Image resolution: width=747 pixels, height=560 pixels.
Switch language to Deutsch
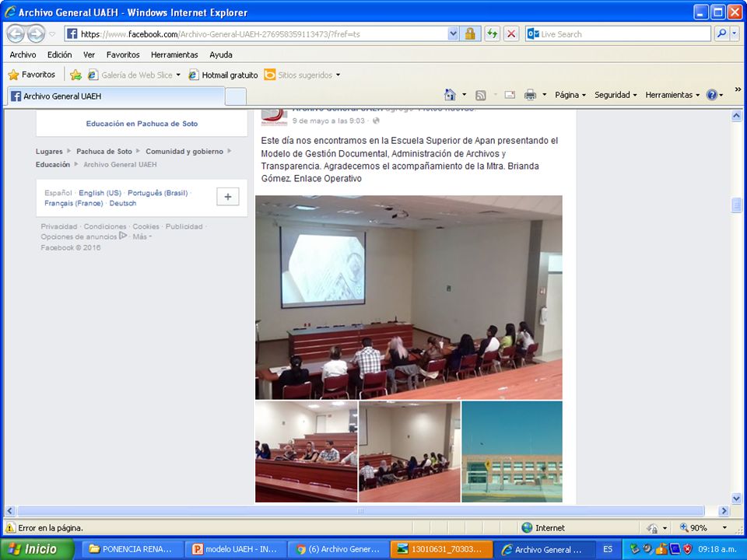coord(123,203)
